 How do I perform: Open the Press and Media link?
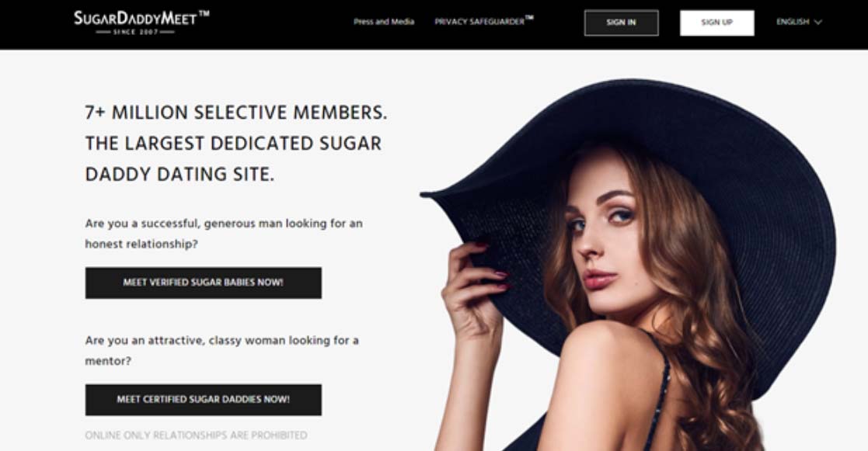[x=384, y=22]
